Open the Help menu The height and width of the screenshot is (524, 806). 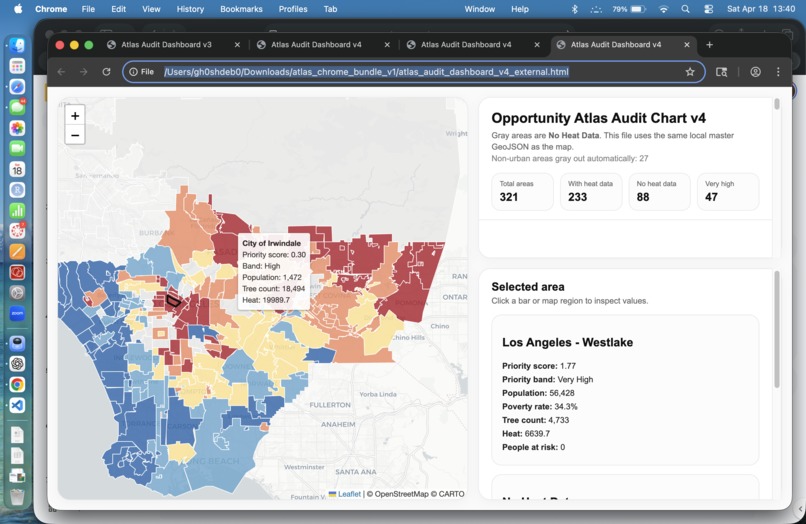click(520, 9)
